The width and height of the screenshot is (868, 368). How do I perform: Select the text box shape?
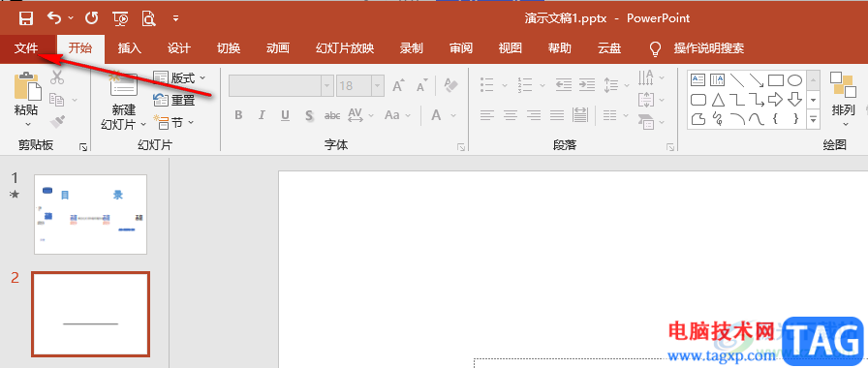[697, 80]
